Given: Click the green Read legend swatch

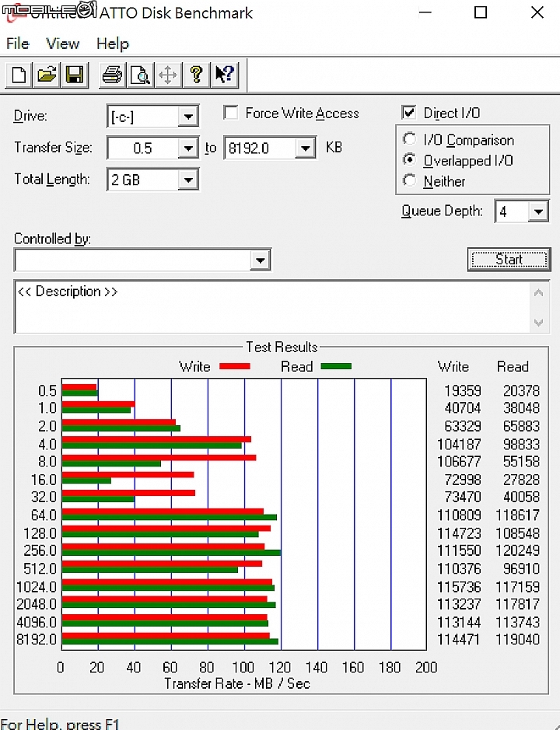Looking at the screenshot, I should 336,366.
